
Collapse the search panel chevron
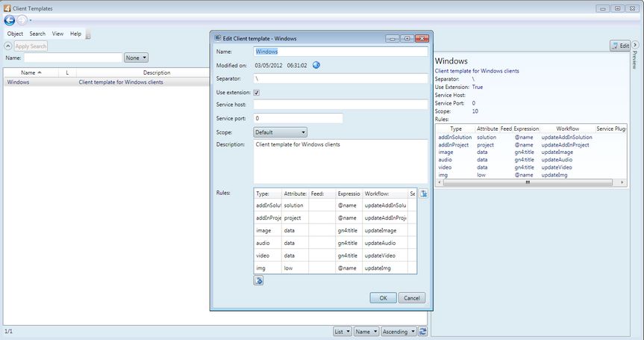tap(7, 46)
